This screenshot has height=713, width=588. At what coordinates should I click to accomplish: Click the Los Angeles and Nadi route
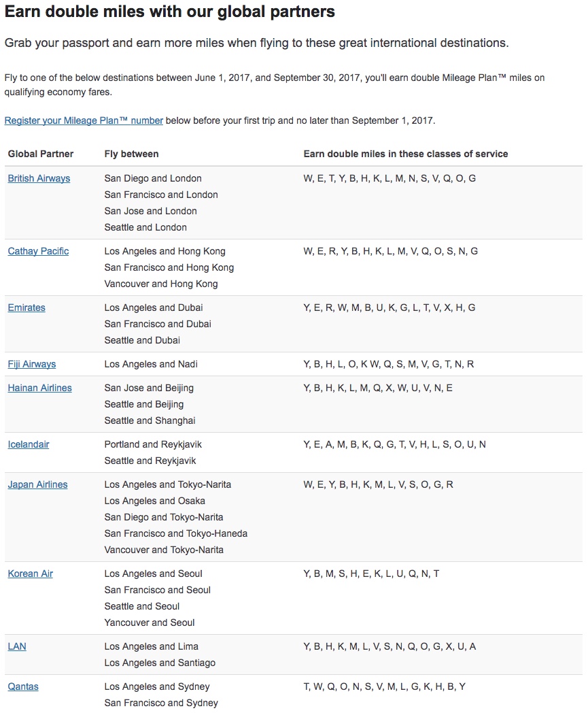click(x=151, y=364)
